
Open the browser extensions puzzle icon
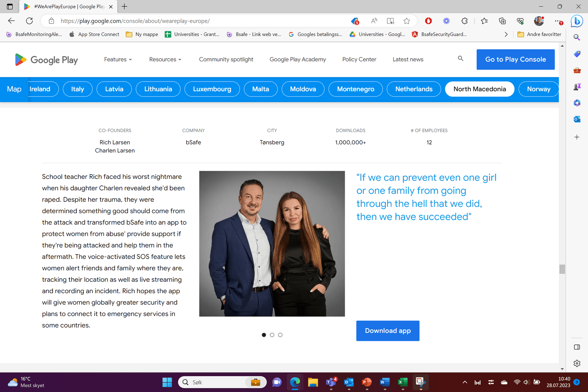465,21
